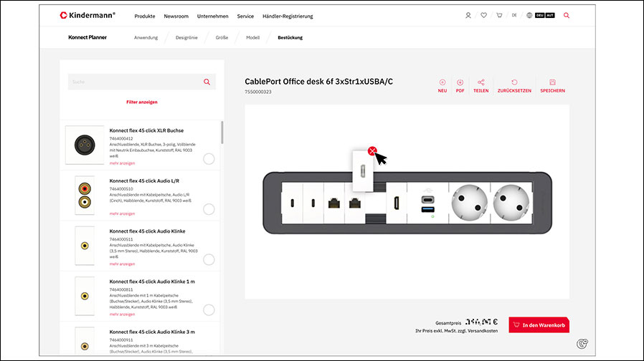Select the DEU country badge
The width and height of the screenshot is (644, 361).
(x=539, y=16)
